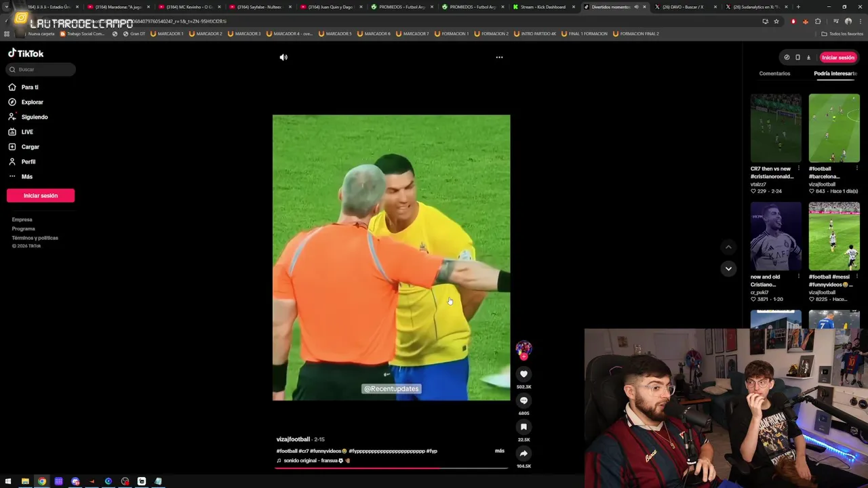Bookmark this page with star icon
This screenshot has height=488, width=868.
[776, 21]
